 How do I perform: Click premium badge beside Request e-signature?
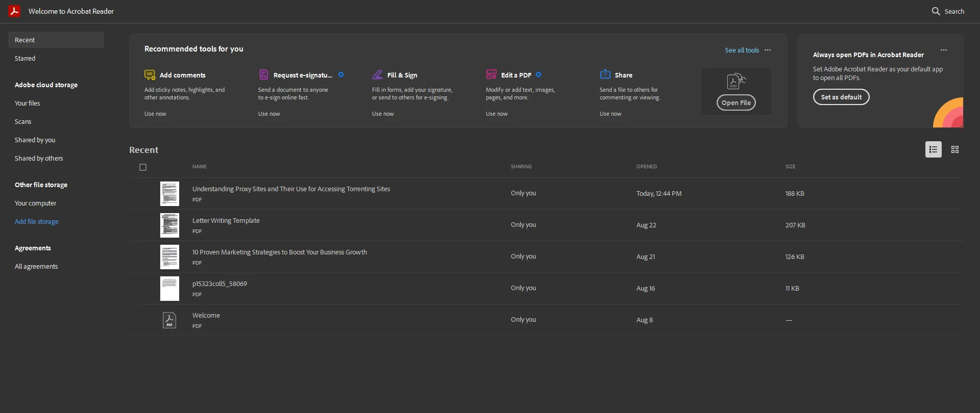click(341, 74)
